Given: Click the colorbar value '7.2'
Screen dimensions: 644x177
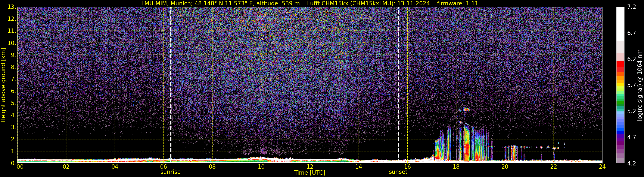Looking at the screenshot, I should [632, 7].
